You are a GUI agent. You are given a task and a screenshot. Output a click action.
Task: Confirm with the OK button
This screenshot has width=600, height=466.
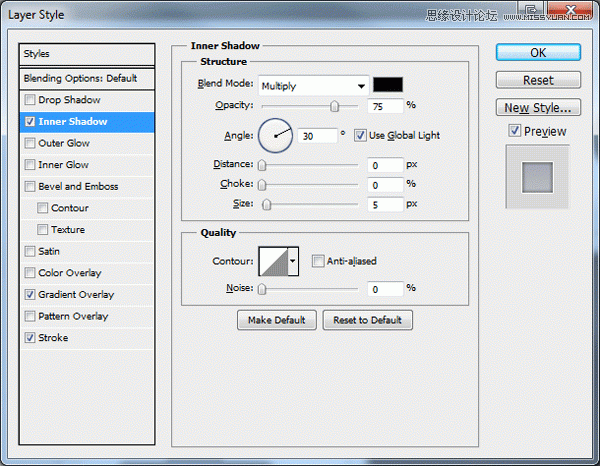538,52
